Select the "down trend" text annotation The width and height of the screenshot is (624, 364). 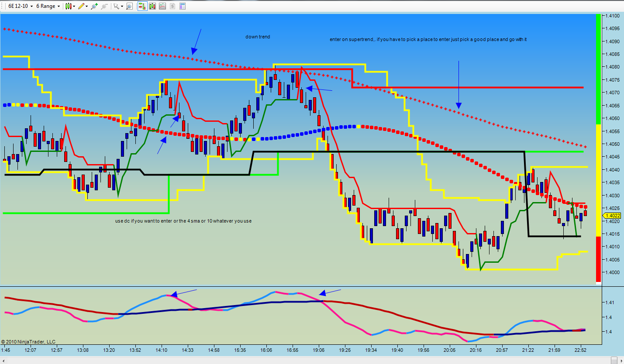[x=258, y=37]
